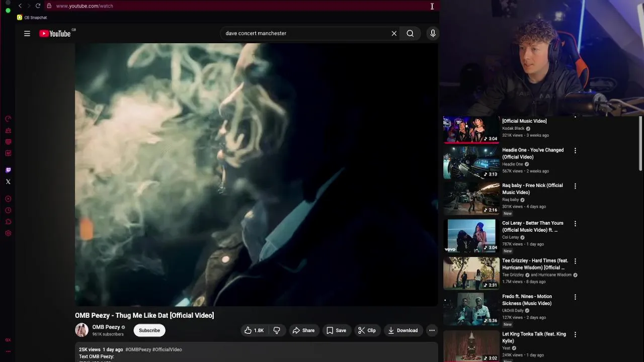Share the video
Screen dimensions: 644x362
pyautogui.click(x=303, y=330)
